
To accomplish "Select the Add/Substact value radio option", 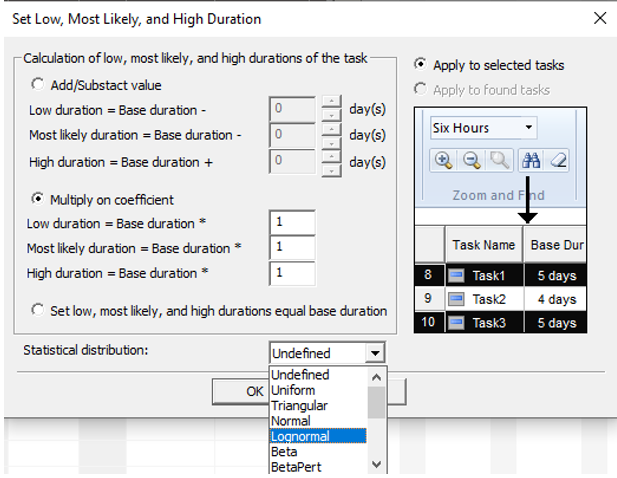I will [39, 85].
